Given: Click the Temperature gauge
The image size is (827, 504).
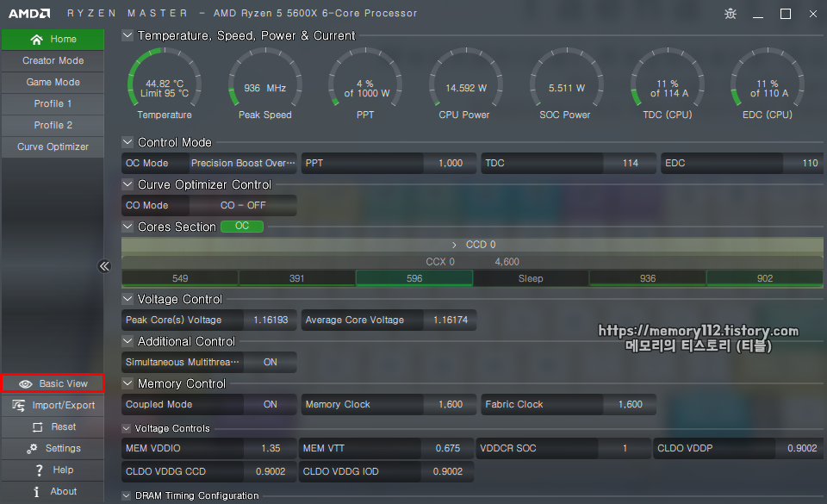Looking at the screenshot, I should point(165,84).
